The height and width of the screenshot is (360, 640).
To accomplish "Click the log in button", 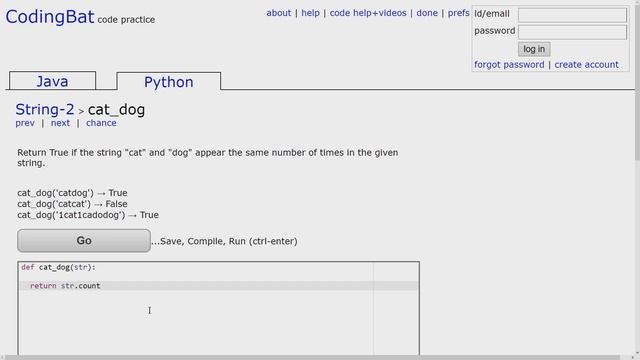I will (534, 49).
